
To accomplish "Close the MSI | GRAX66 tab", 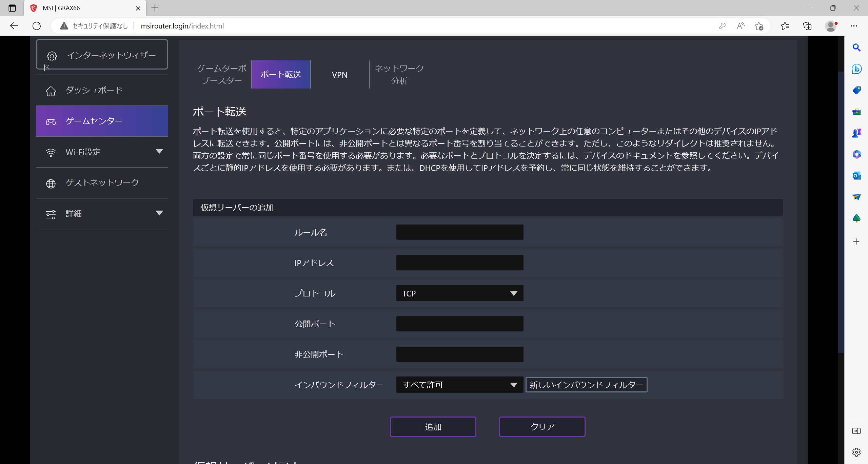I will click(x=138, y=8).
